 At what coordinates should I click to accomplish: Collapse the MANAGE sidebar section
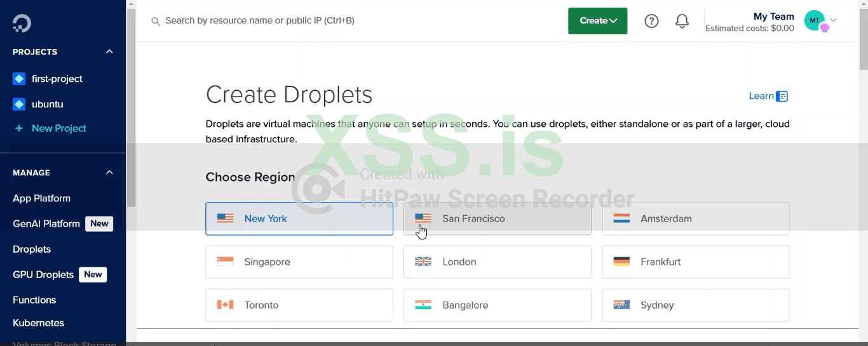pos(109,173)
